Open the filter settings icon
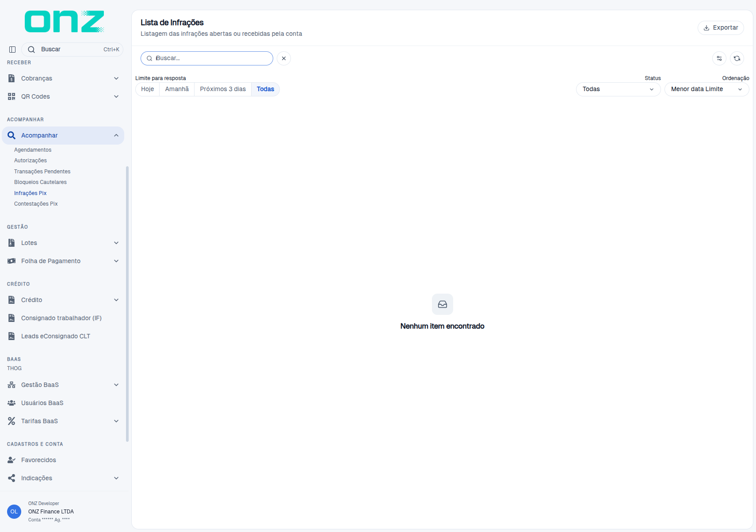This screenshot has width=756, height=532. pos(719,58)
